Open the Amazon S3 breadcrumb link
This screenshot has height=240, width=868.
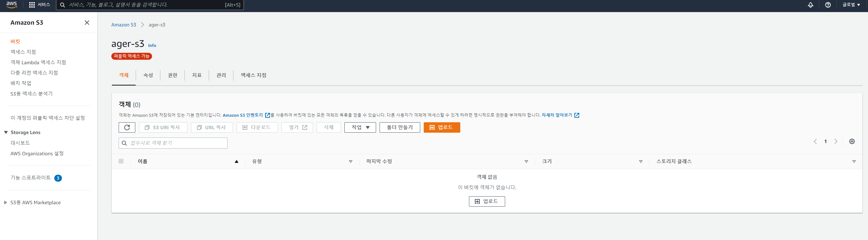point(124,25)
